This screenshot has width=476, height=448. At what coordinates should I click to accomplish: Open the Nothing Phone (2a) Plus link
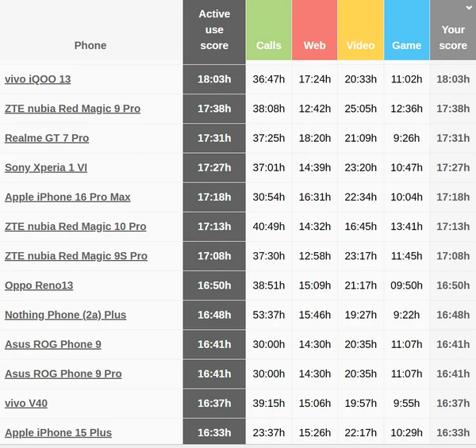(x=65, y=315)
